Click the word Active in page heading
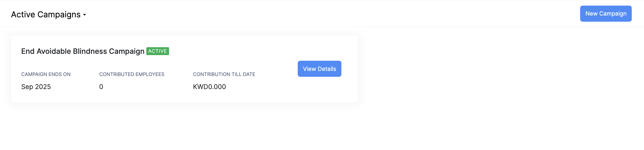Viewport: 644px width, 150px height. point(23,15)
